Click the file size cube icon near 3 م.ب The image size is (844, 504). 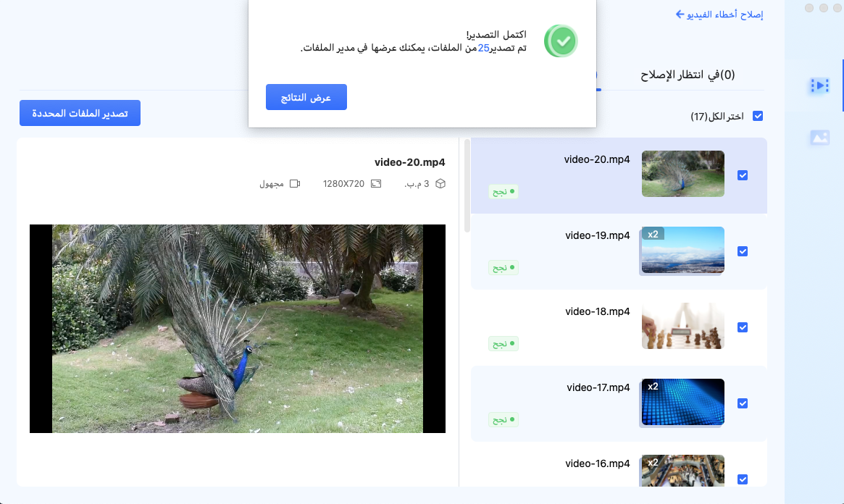441,183
